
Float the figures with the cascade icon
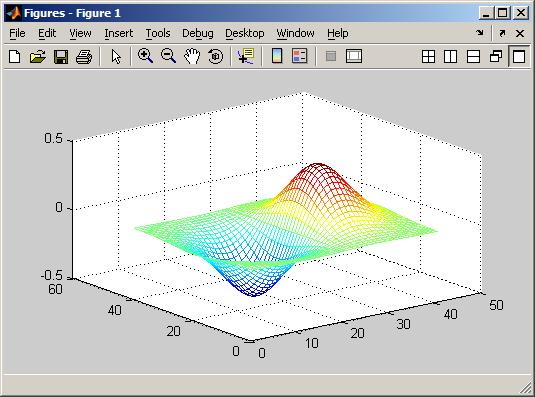point(496,57)
